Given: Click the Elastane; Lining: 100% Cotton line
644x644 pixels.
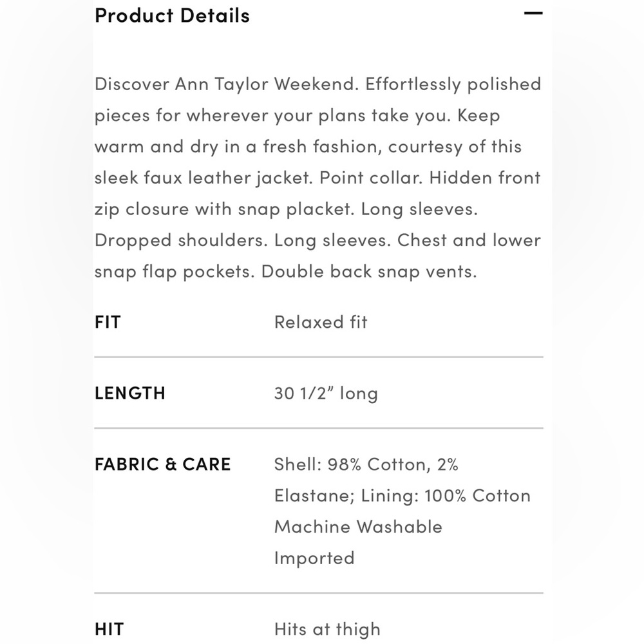Looking at the screenshot, I should click(402, 496).
